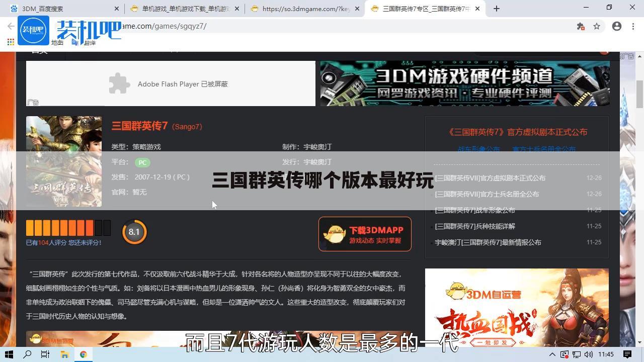Click the 已有104人评分 rating count text

[x=46, y=242]
